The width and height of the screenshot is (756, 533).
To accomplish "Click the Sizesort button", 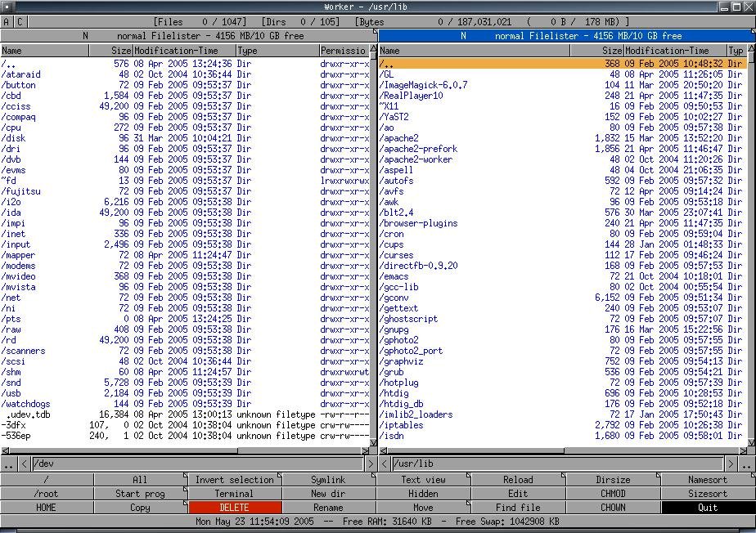I will pos(708,494).
